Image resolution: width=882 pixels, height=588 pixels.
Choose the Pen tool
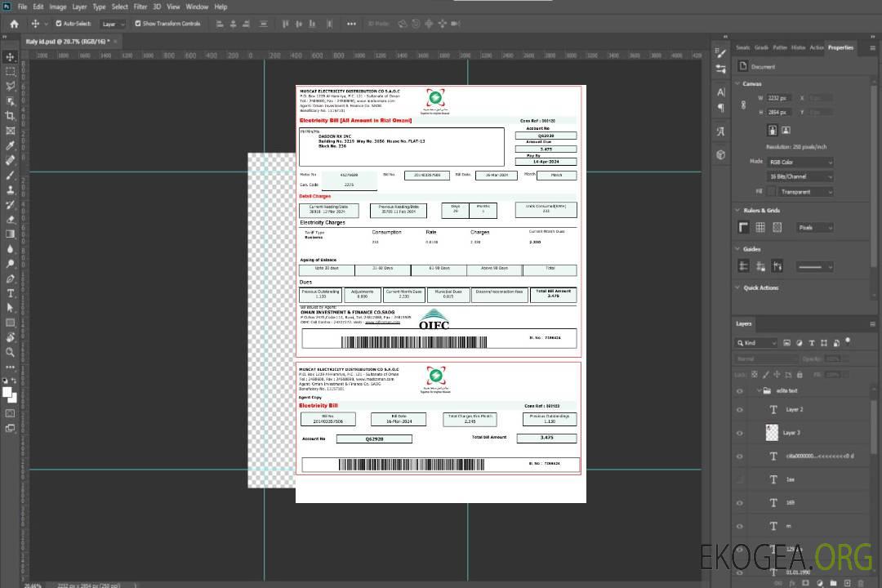pyautogui.click(x=11, y=278)
